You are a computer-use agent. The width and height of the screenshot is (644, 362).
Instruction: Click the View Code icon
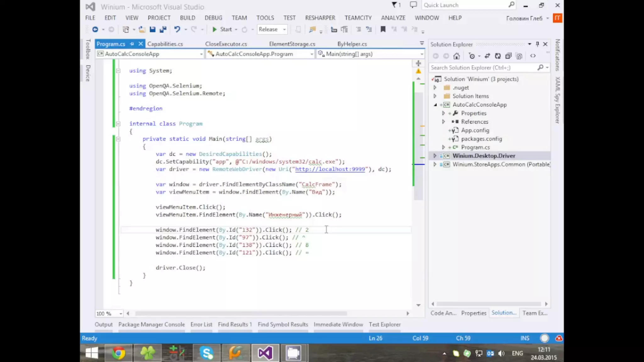pyautogui.click(x=533, y=56)
